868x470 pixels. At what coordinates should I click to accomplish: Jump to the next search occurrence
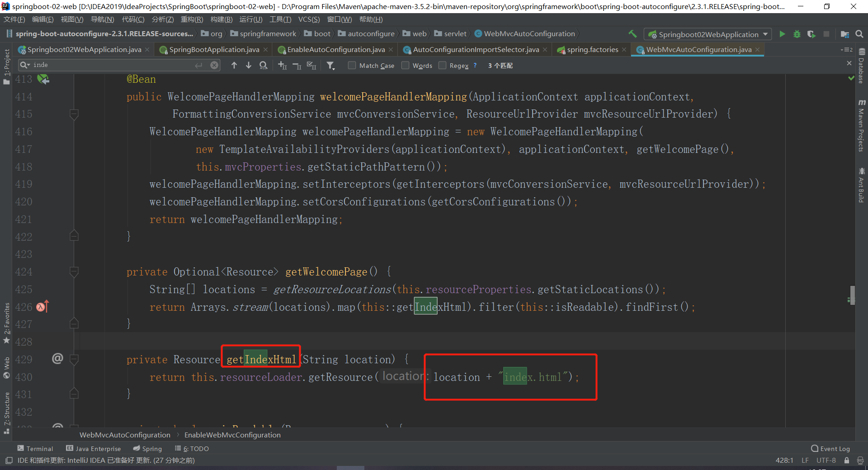click(249, 66)
